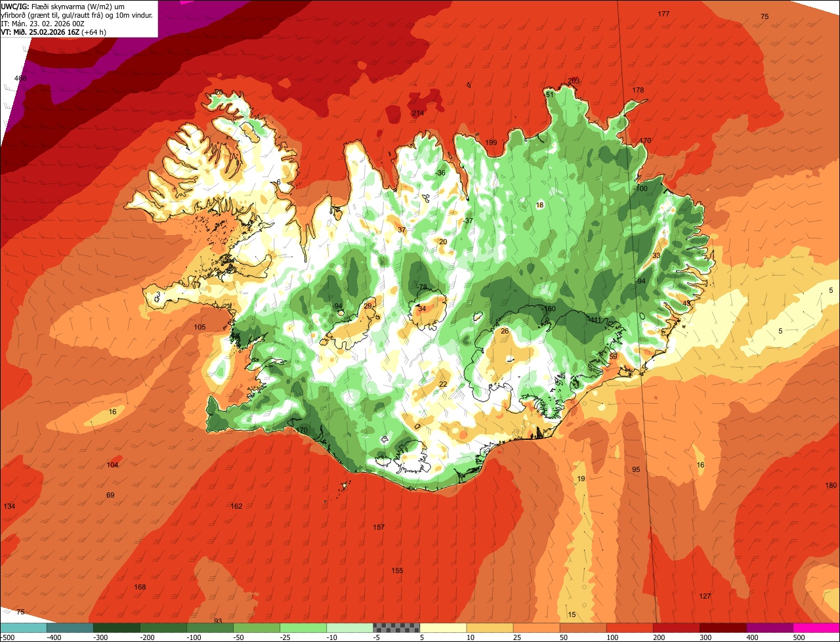Click the map value '18' in the northeast interior

point(540,205)
